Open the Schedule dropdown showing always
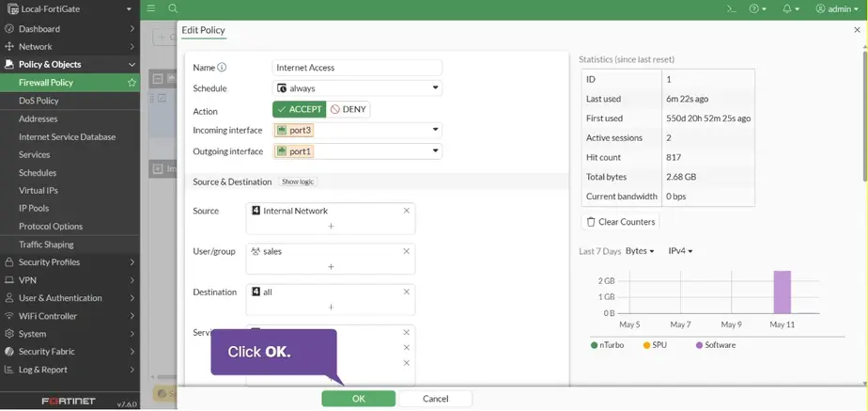The height and width of the screenshot is (411, 868). 357,88
